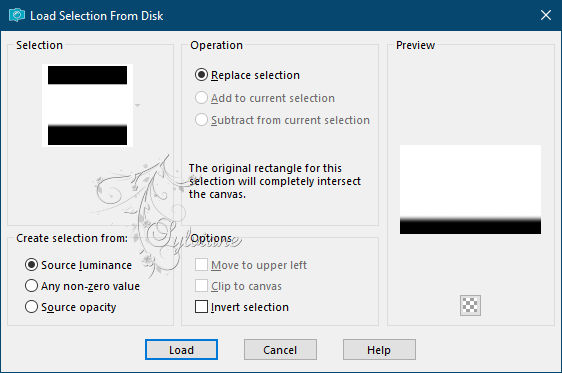The width and height of the screenshot is (562, 373).
Task: Select Any non-zero value option
Action: pyautogui.click(x=31, y=286)
